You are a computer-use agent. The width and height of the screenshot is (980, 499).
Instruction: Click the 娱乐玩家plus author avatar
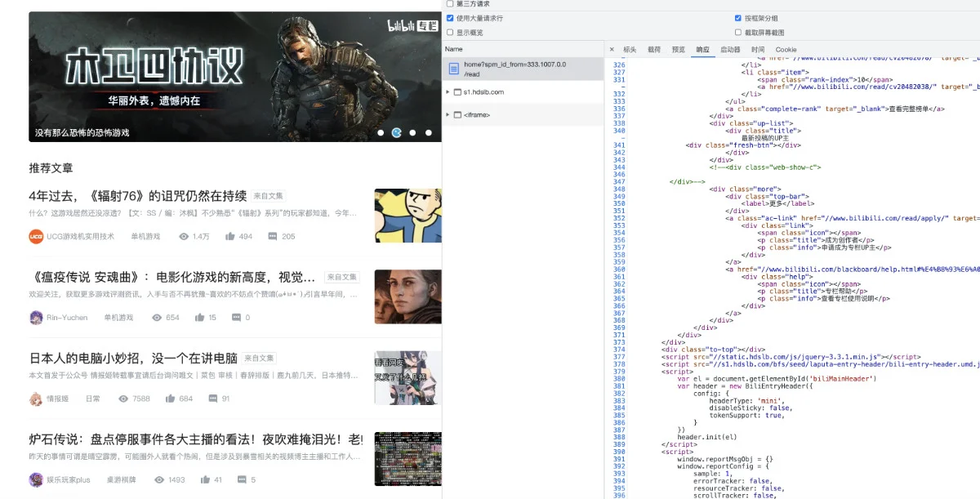(36, 480)
